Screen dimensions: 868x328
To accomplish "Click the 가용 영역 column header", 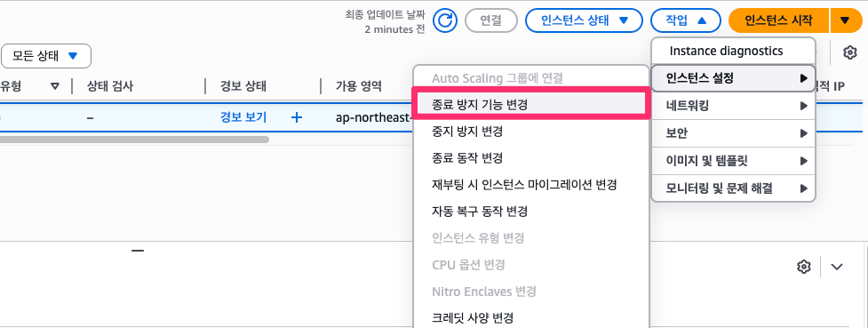I will pyautogui.click(x=359, y=86).
